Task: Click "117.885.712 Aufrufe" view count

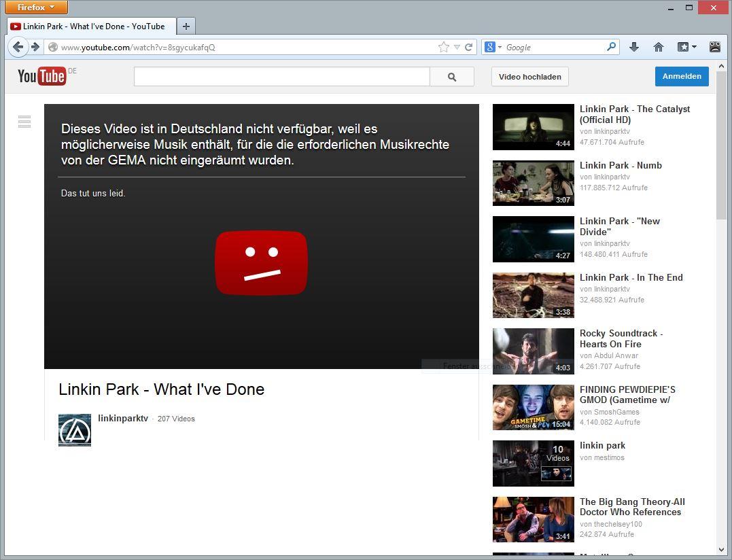Action: 614,188
